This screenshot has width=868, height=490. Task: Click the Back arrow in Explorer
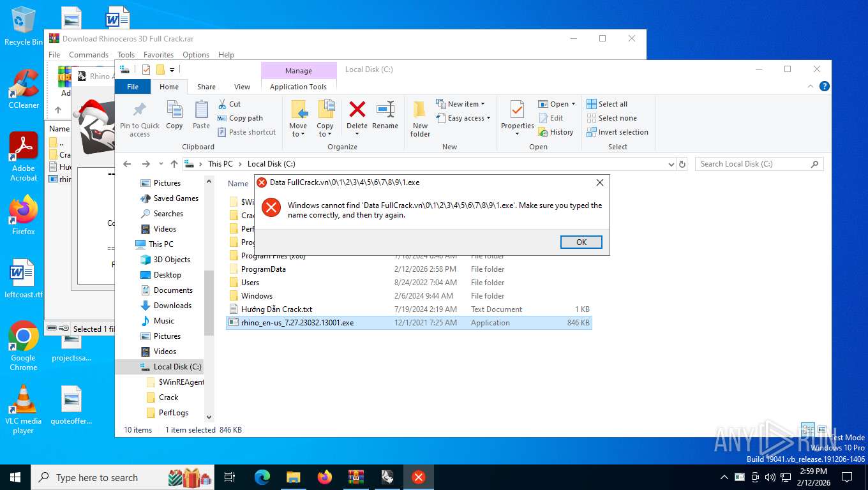click(127, 164)
